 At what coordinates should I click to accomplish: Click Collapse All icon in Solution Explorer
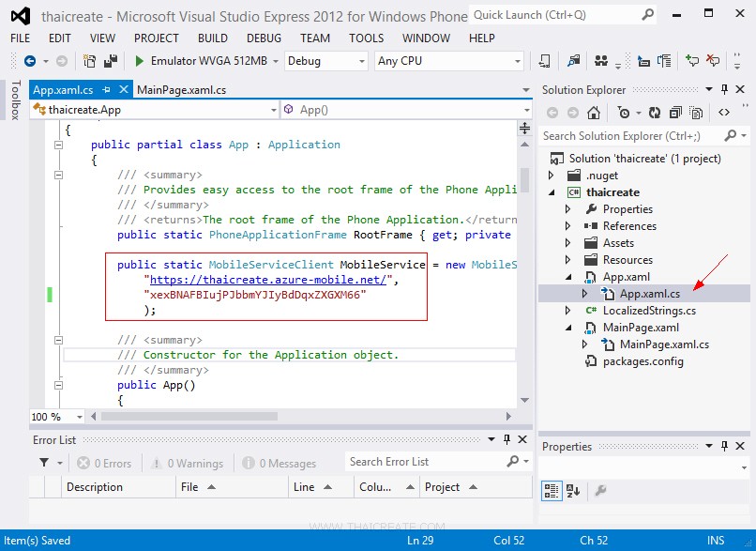[x=675, y=113]
